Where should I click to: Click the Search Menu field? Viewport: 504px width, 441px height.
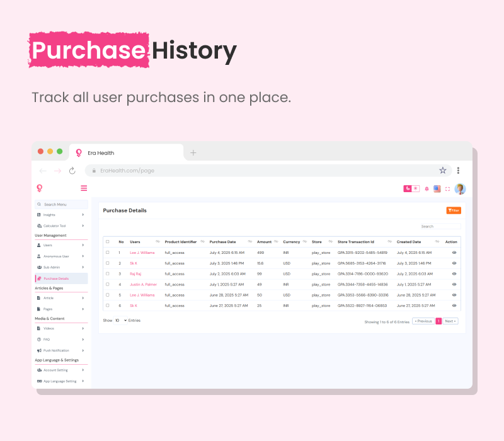(x=61, y=204)
